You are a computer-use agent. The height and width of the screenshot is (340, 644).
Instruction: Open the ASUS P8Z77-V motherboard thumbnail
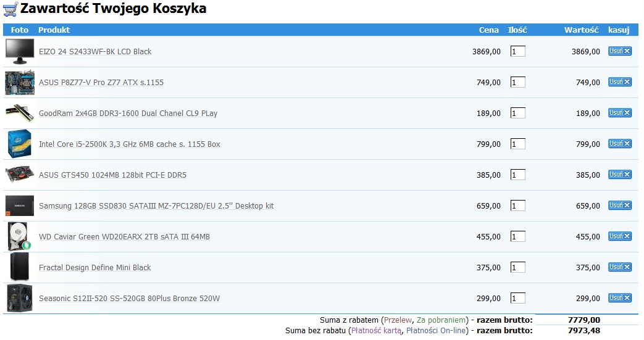coord(20,83)
